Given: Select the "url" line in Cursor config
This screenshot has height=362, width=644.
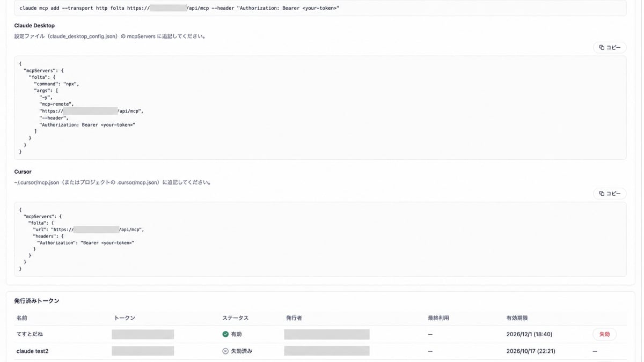Looking at the screenshot, I should [89, 230].
